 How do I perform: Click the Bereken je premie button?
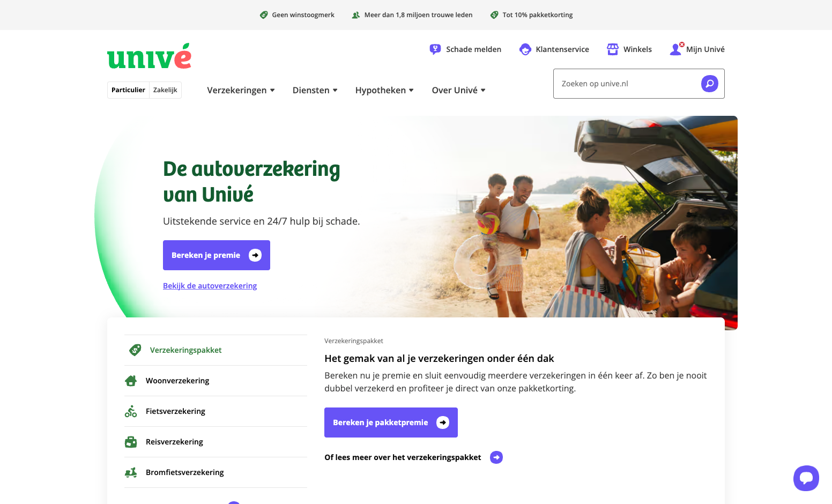pos(217,255)
